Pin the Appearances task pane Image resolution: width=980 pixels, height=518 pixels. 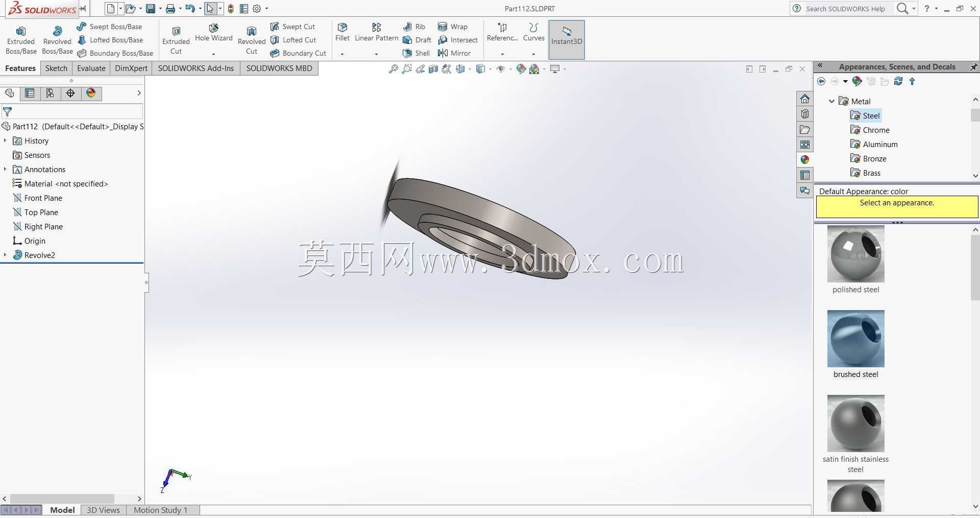tap(973, 67)
